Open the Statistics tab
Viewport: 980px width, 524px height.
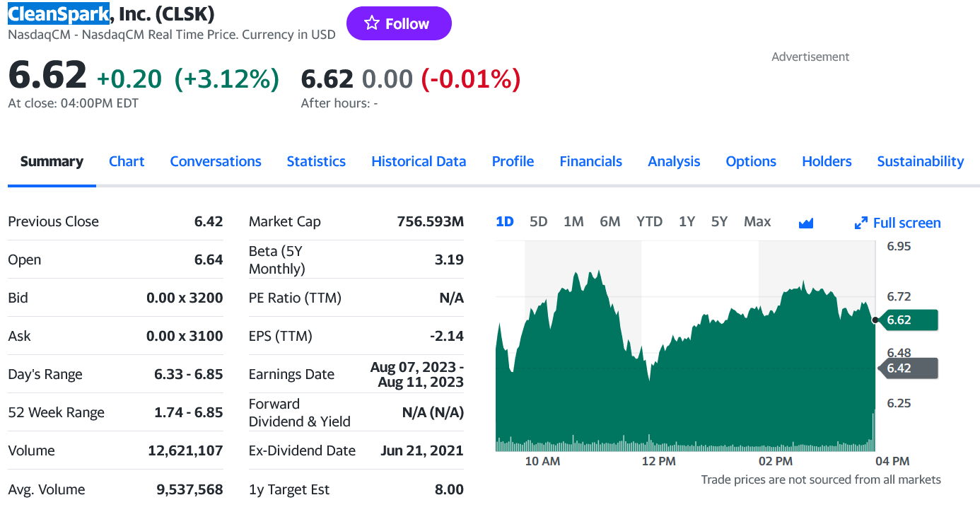316,161
